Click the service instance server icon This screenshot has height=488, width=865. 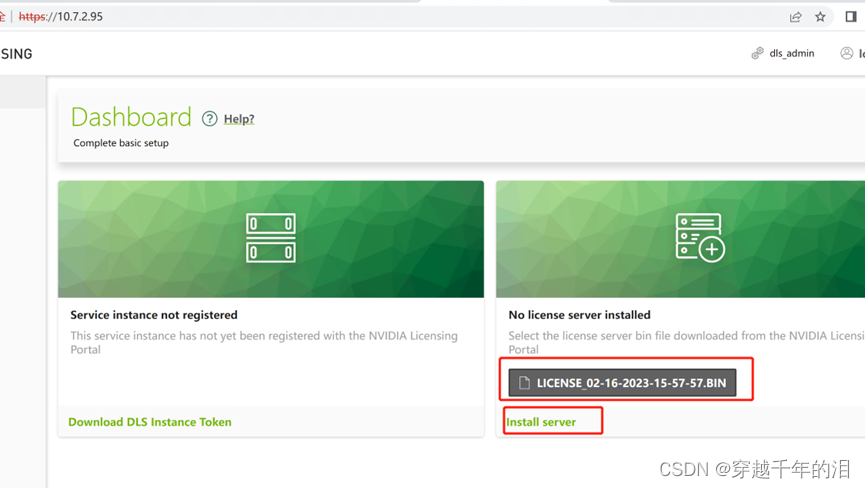(271, 238)
